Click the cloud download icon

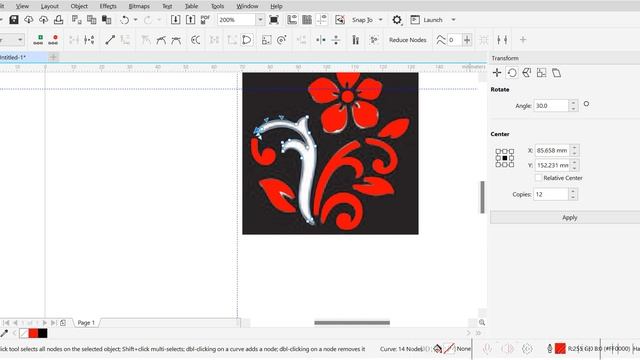pyautogui.click(x=29, y=20)
